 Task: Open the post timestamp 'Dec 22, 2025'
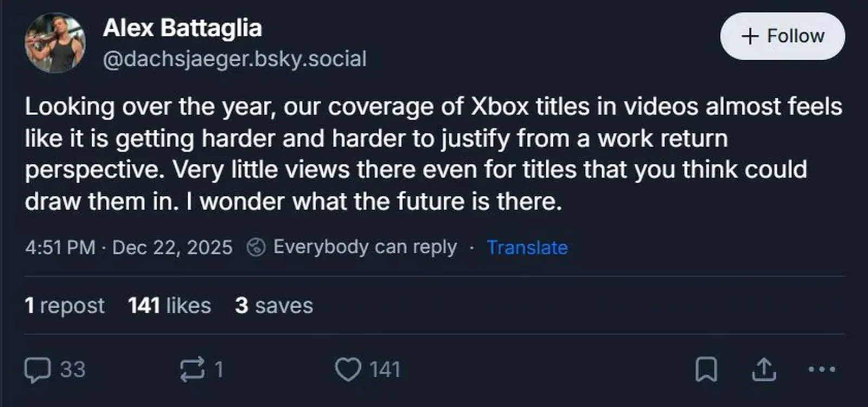130,247
